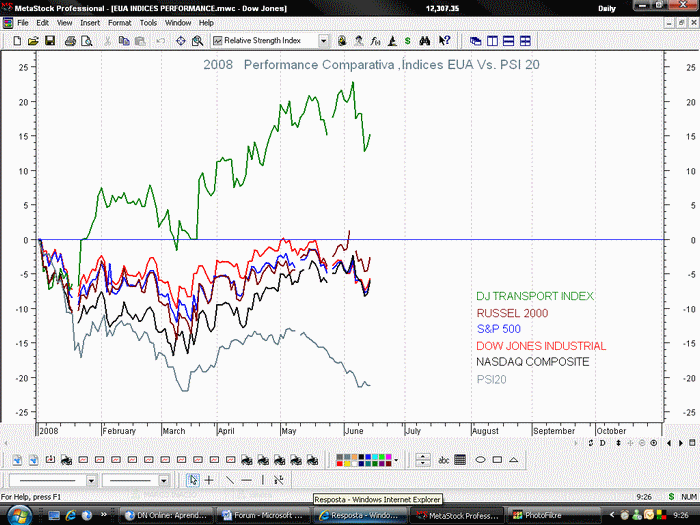Open the Window menu
The height and width of the screenshot is (525, 700).
178,23
